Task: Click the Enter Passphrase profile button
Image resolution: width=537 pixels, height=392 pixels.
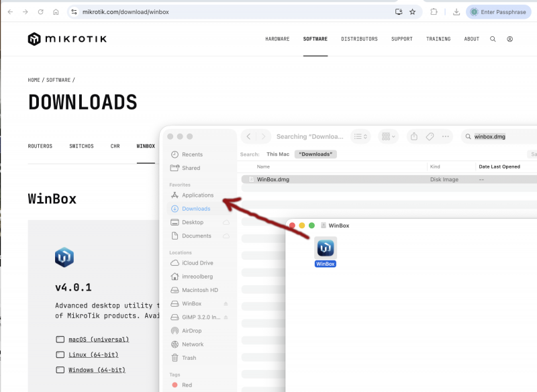Action: coord(498,12)
